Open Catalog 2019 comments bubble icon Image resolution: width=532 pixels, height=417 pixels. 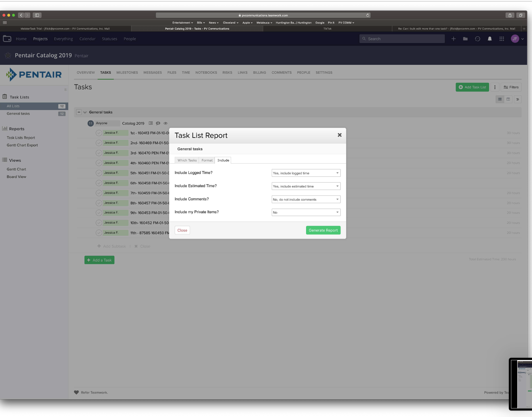(x=158, y=123)
